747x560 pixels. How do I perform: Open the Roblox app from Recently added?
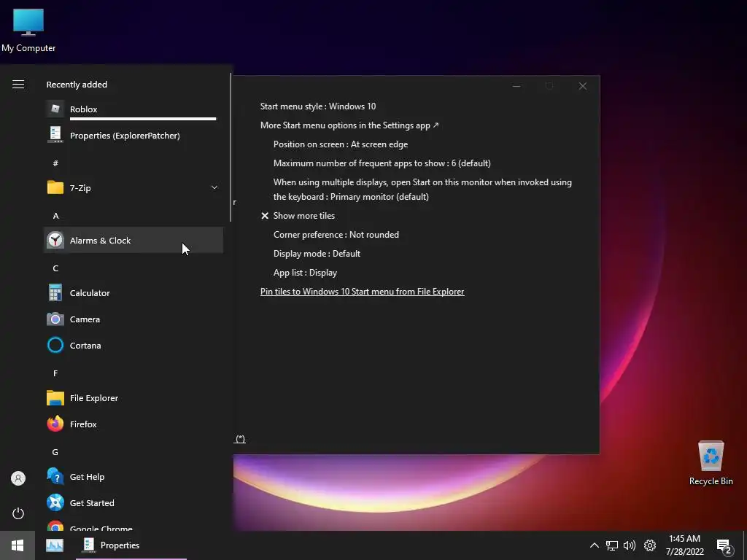click(133, 109)
